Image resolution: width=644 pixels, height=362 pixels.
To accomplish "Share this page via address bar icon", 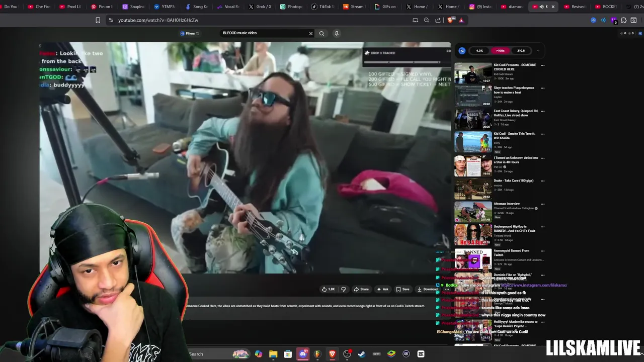I will pyautogui.click(x=438, y=20).
